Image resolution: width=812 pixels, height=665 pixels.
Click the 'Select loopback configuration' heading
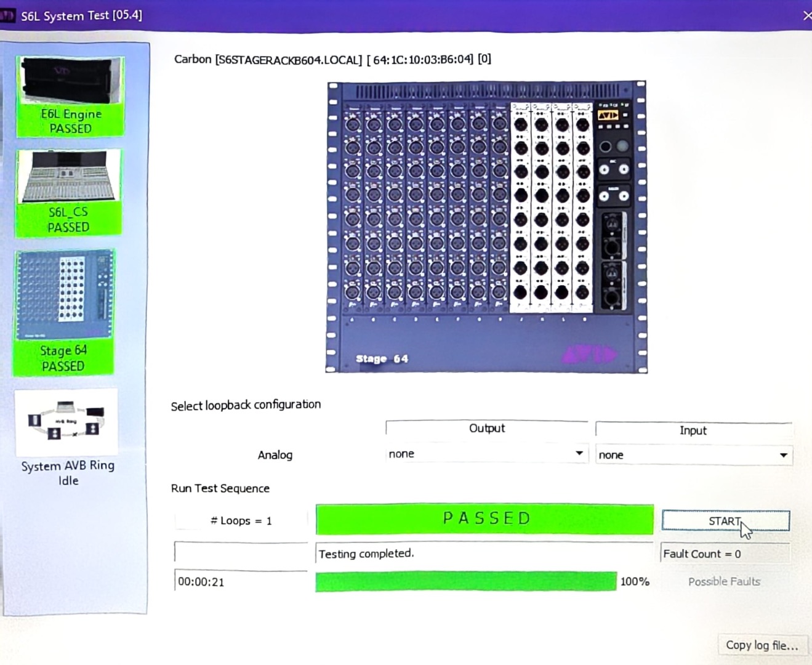point(246,405)
